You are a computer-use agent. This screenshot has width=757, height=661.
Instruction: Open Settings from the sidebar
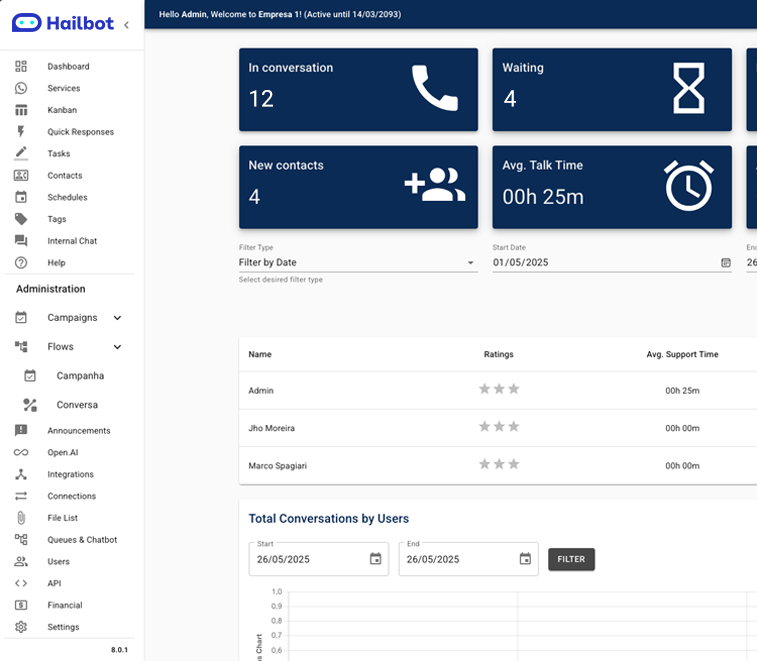click(x=63, y=627)
